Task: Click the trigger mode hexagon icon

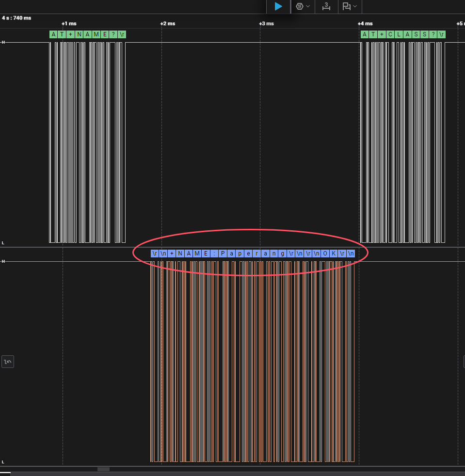Action: coord(300,6)
